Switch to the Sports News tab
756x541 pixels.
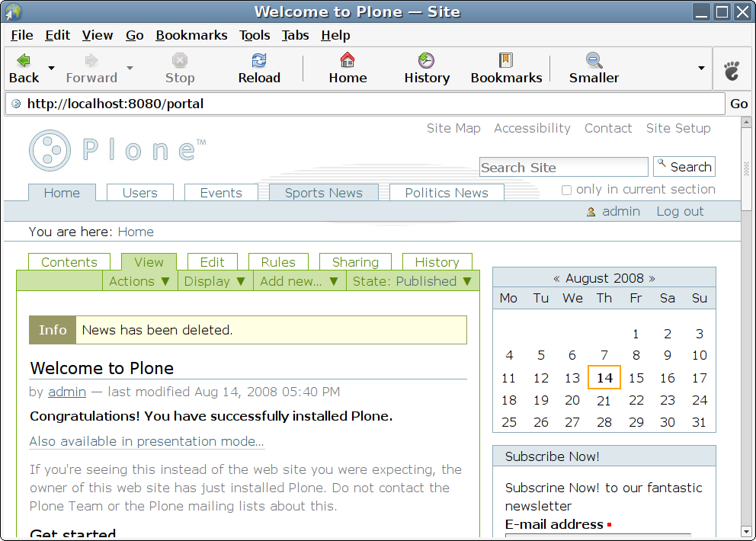click(324, 193)
